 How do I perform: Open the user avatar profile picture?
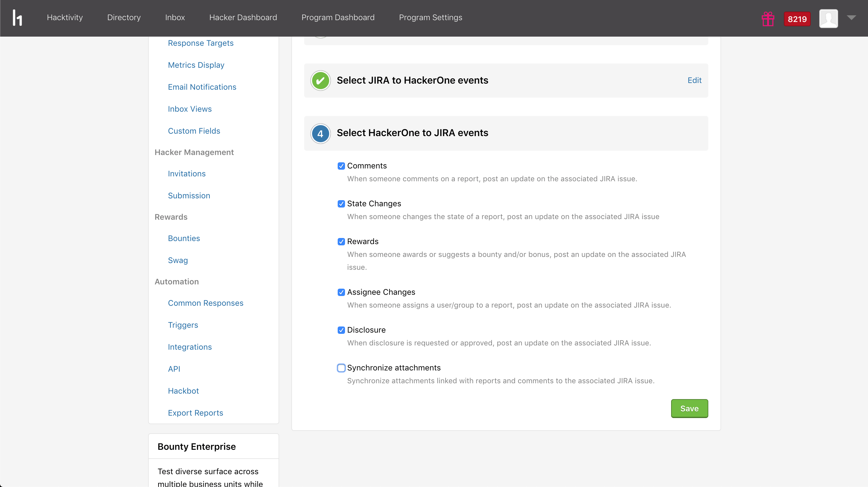pos(829,19)
